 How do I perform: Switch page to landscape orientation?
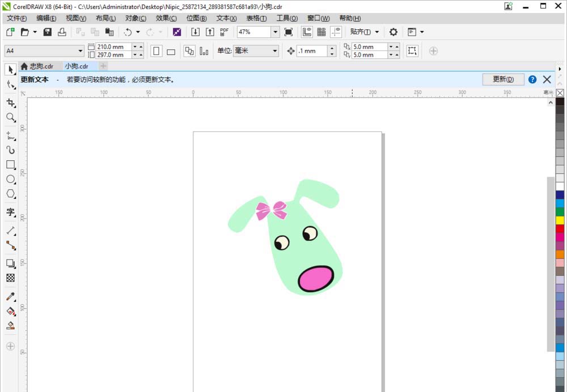point(171,52)
